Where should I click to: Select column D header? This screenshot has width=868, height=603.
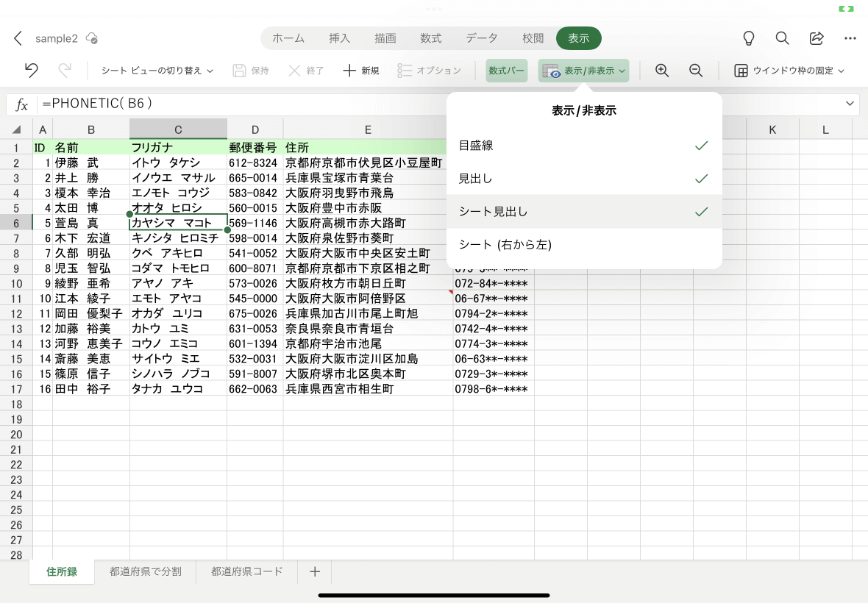click(x=255, y=129)
